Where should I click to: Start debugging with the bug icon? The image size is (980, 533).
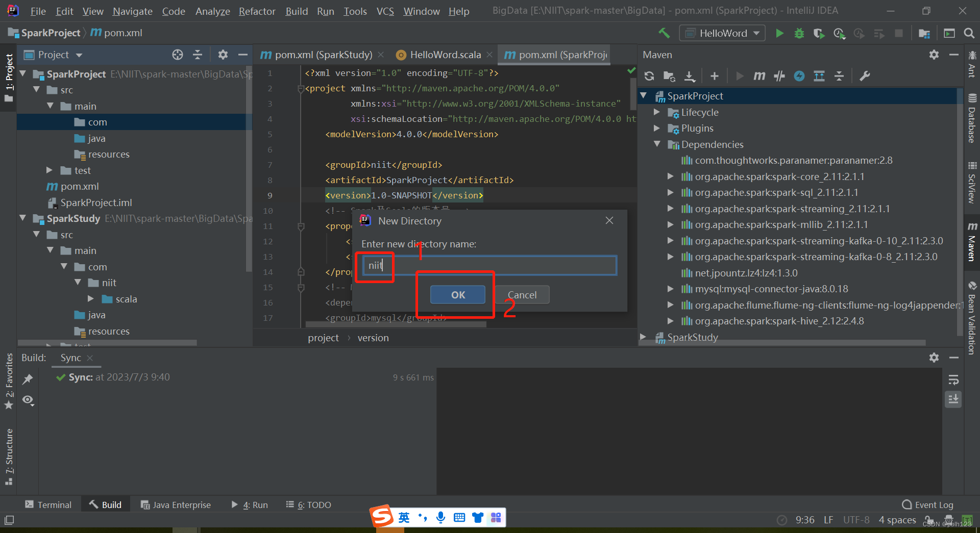click(799, 33)
